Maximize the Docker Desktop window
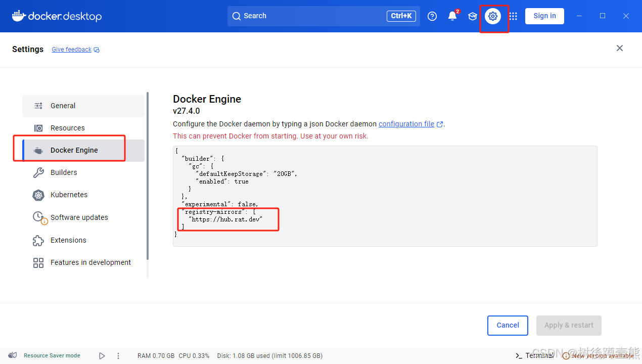Screen dimensions: 642x364 coord(603,16)
